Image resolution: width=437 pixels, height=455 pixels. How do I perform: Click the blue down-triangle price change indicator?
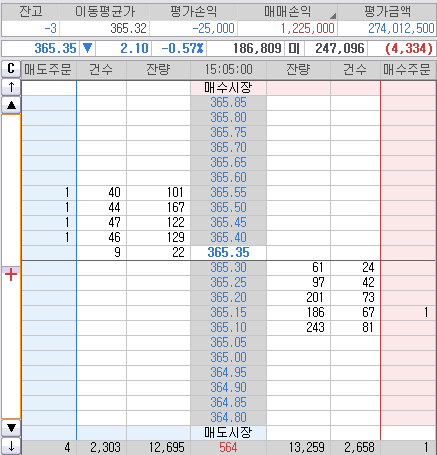pos(87,48)
